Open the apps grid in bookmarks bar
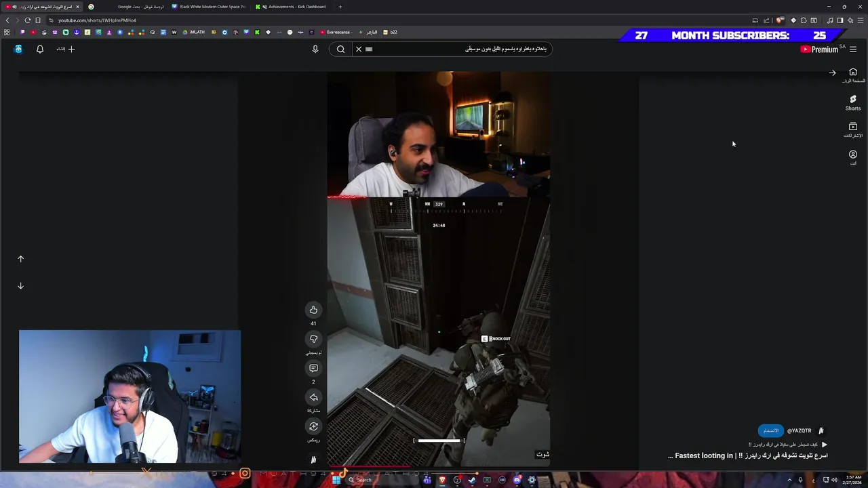The height and width of the screenshot is (488, 868). click(x=7, y=32)
